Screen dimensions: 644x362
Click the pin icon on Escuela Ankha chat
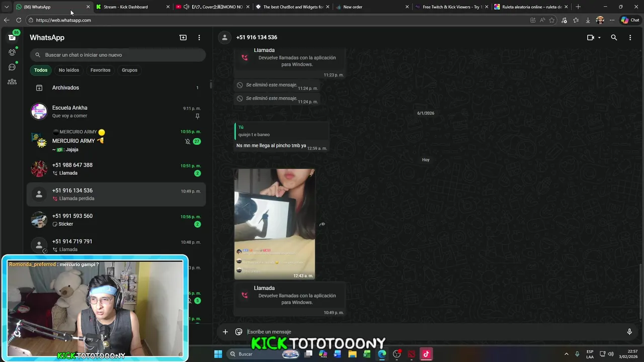pyautogui.click(x=197, y=116)
